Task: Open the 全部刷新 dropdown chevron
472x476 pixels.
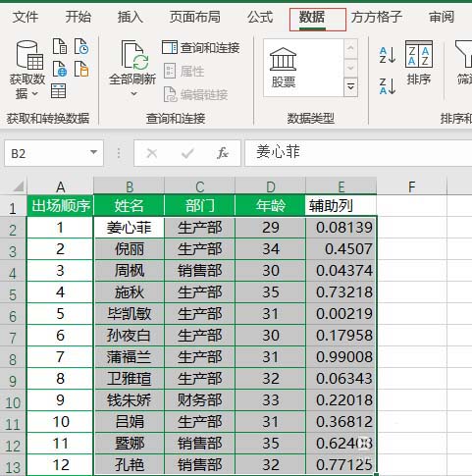Action: 133,94
